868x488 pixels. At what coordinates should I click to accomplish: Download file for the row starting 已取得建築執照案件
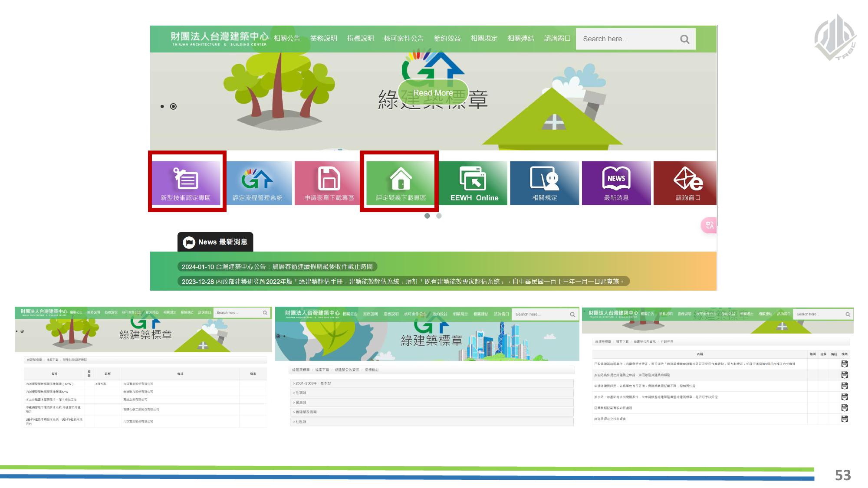point(845,364)
